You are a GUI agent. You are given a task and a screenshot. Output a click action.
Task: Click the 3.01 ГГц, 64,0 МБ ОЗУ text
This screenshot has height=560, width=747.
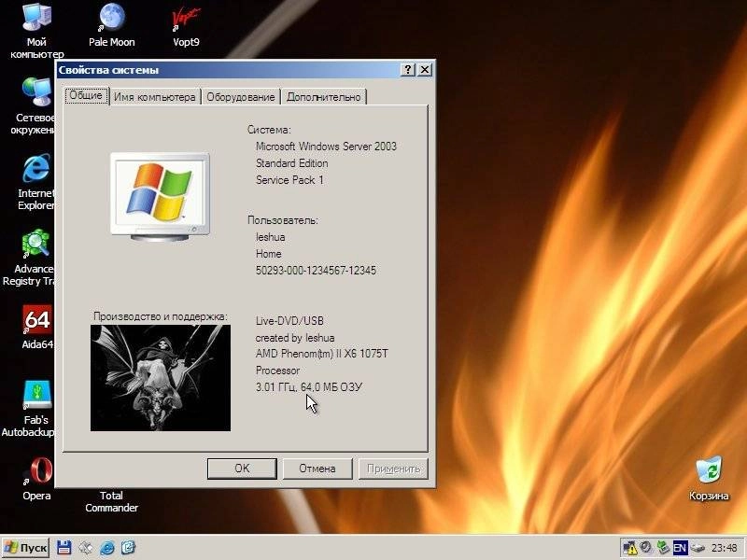309,387
